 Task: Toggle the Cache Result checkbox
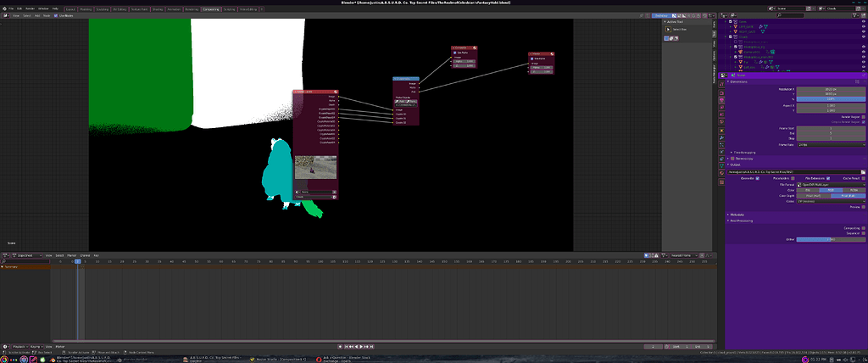[x=864, y=178]
